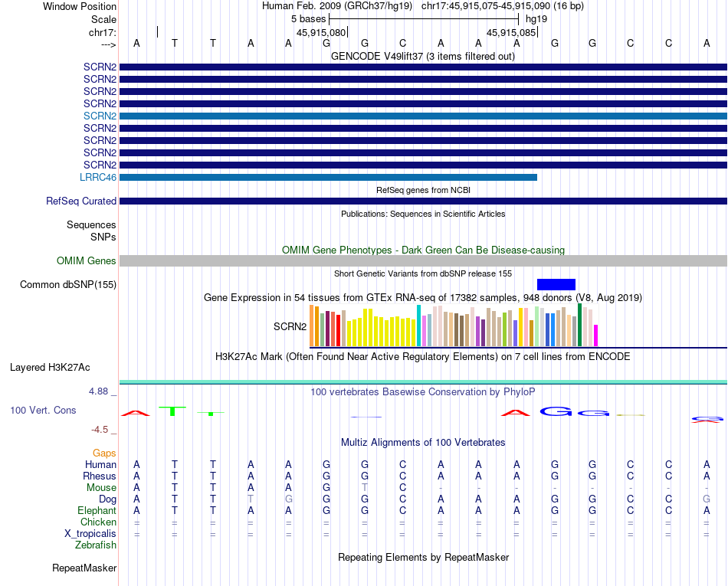Click the Rhesus alignment row label
This screenshot has width=728, height=586.
click(x=100, y=476)
